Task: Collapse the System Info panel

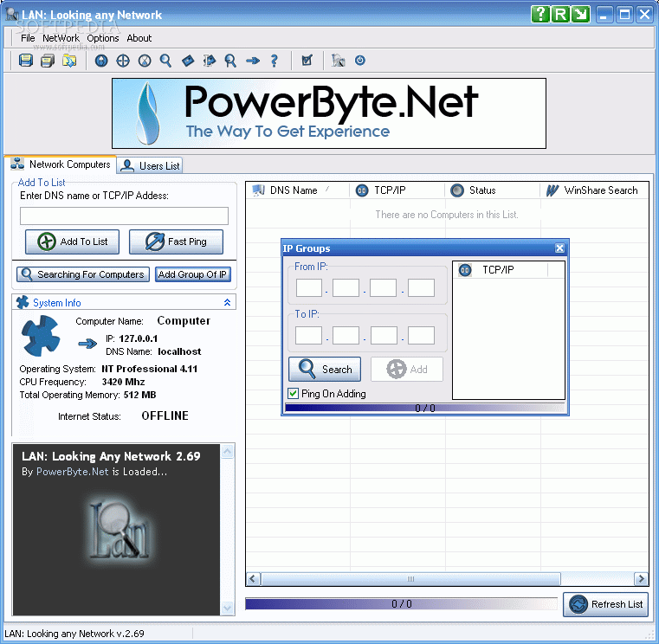Action: [227, 302]
